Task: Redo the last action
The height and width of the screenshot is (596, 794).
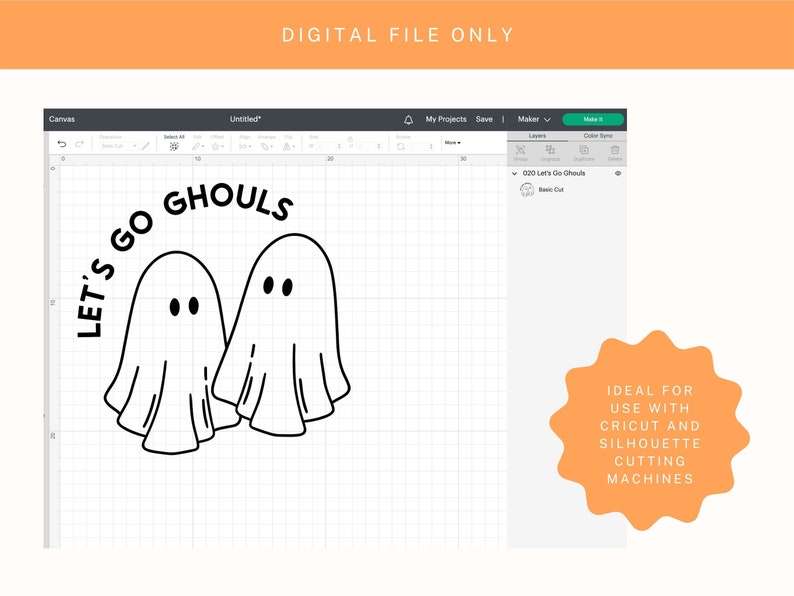Action: pyautogui.click(x=79, y=144)
